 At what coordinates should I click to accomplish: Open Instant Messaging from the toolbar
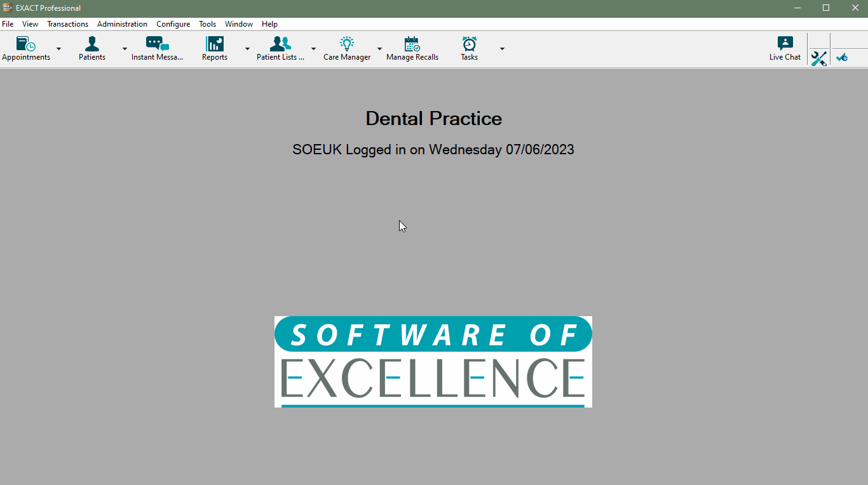(157, 49)
